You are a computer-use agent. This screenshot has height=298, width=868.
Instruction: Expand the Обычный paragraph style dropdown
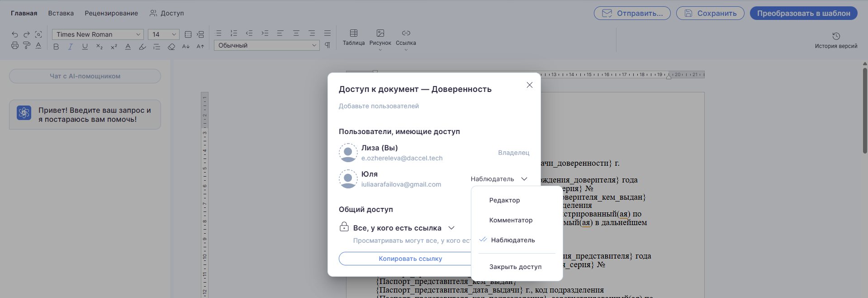tap(267, 45)
